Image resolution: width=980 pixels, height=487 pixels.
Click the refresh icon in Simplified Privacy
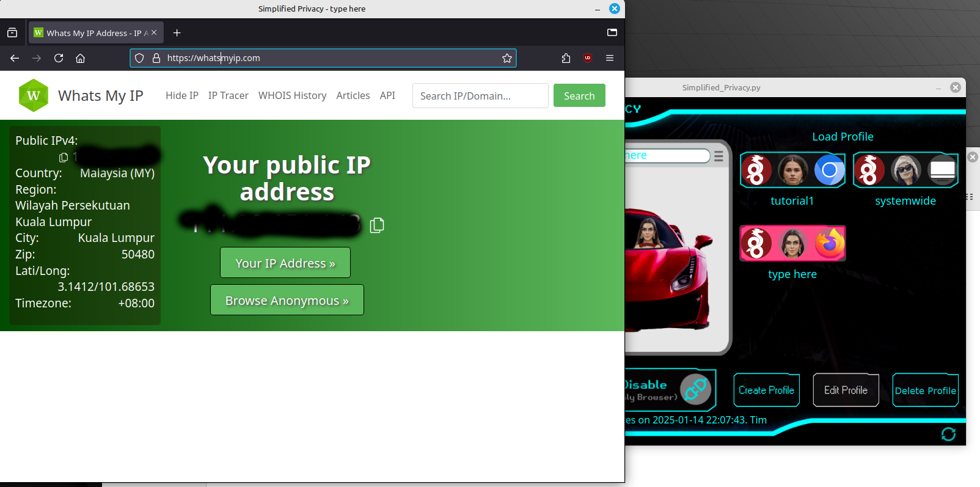[948, 434]
